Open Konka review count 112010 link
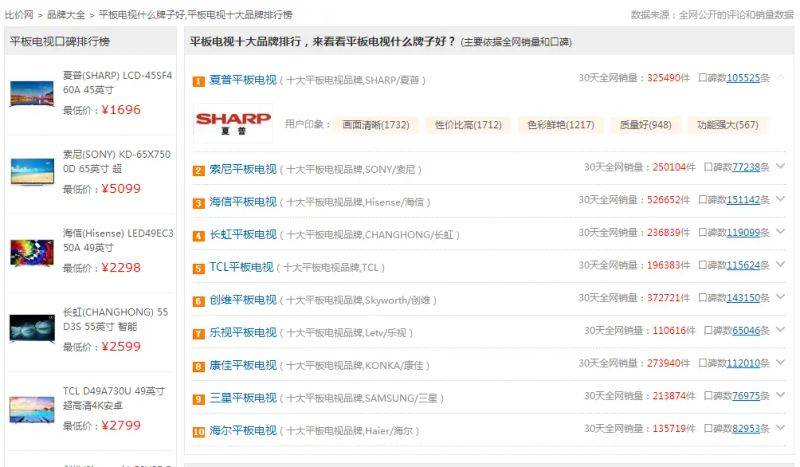The image size is (800, 467). (743, 363)
